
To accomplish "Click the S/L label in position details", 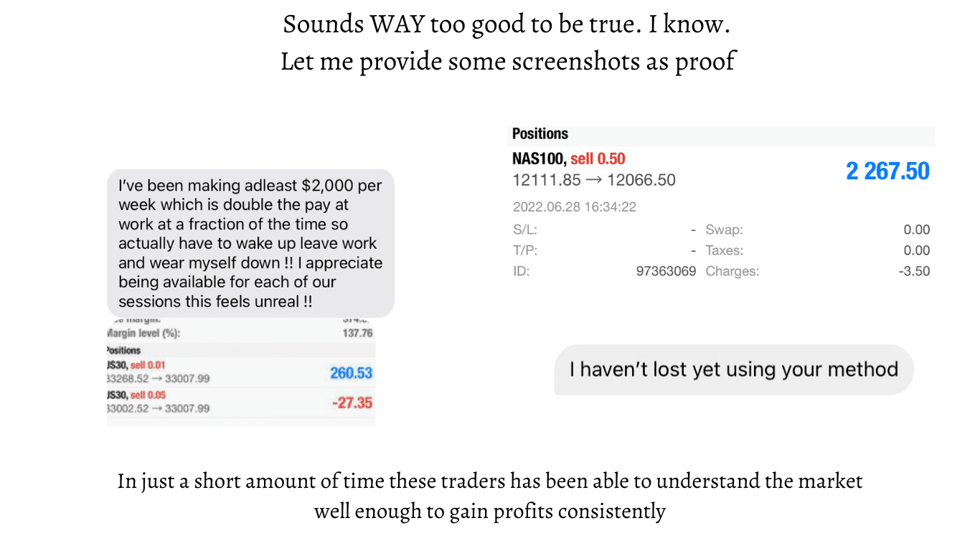I will [x=524, y=230].
